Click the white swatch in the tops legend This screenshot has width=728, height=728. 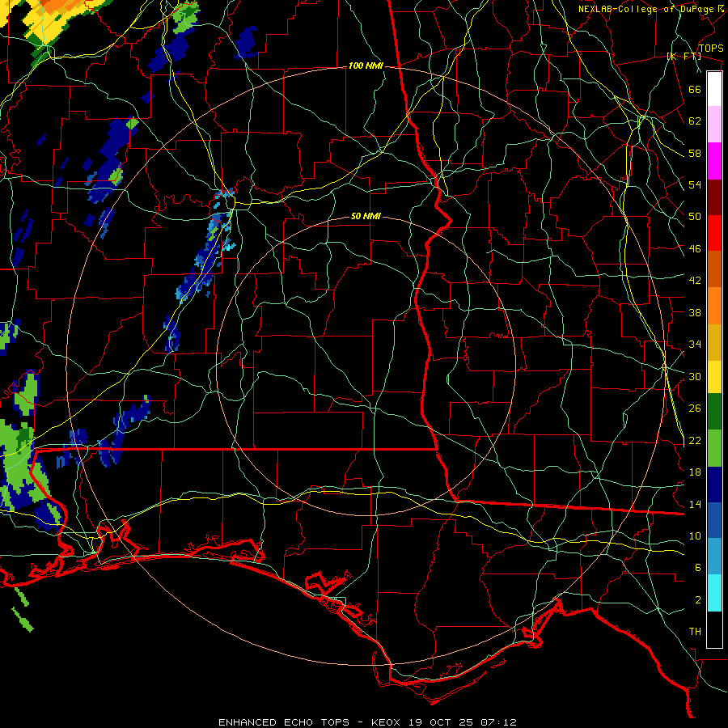[714, 89]
